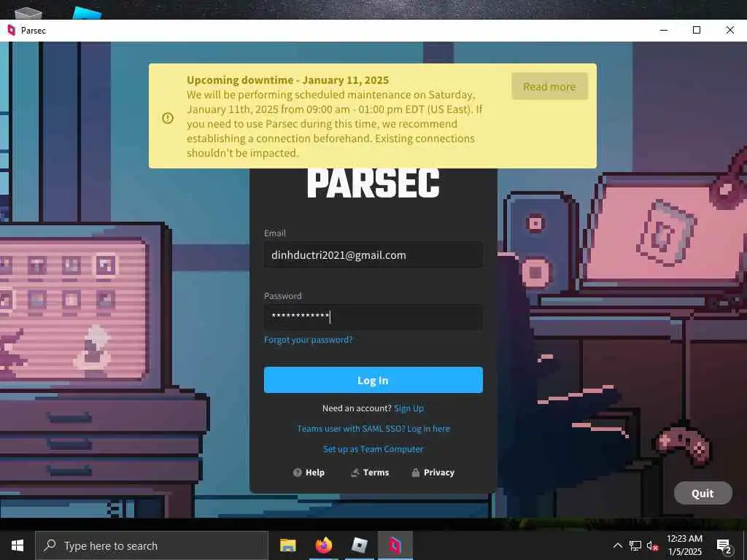
Task: Open Firefox from the taskbar
Action: (323, 545)
